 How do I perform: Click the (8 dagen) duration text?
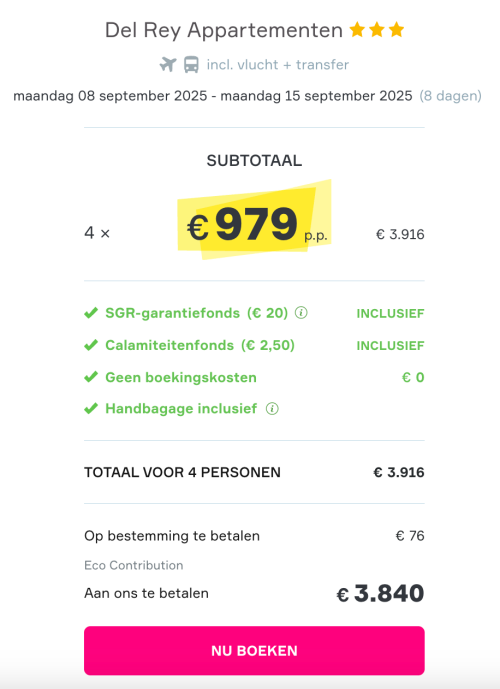(450, 96)
